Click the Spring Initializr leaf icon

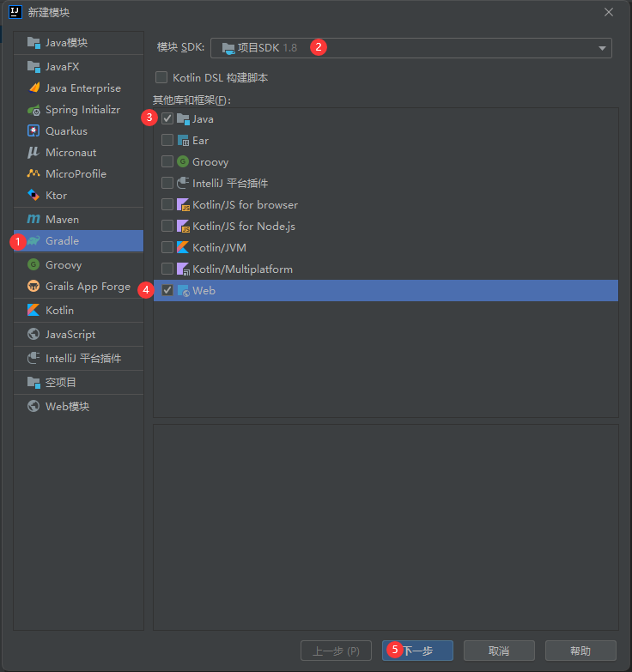pyautogui.click(x=33, y=110)
